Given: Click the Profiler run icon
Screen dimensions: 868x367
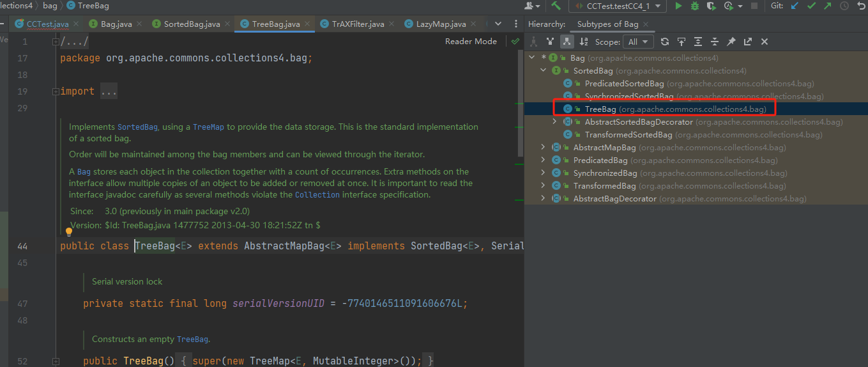Looking at the screenshot, I should pyautogui.click(x=728, y=6).
